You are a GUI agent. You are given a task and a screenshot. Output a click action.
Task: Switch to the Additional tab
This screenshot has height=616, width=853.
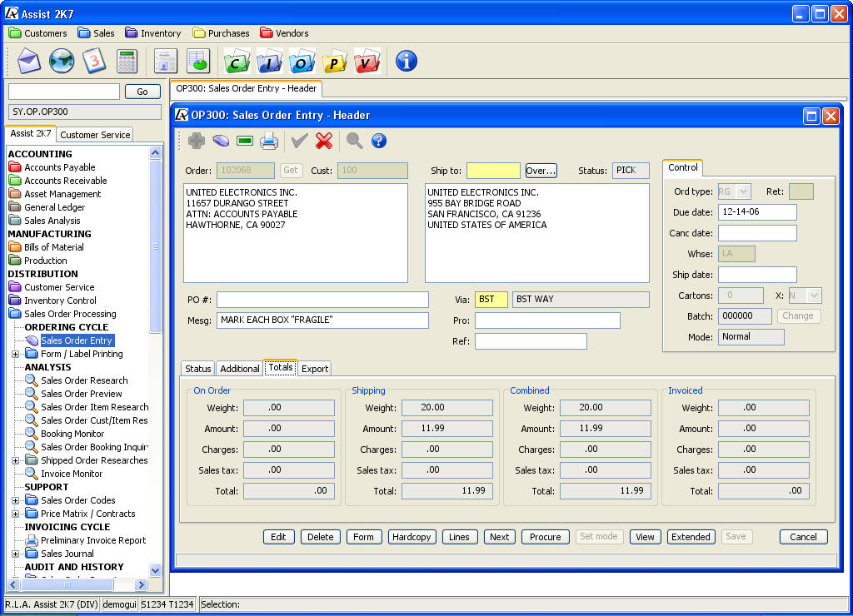pyautogui.click(x=239, y=369)
